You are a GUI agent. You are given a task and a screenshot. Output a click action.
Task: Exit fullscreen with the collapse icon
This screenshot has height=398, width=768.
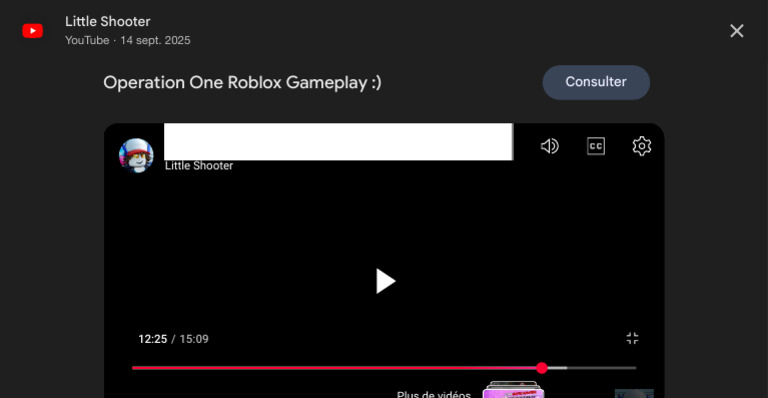(x=632, y=338)
